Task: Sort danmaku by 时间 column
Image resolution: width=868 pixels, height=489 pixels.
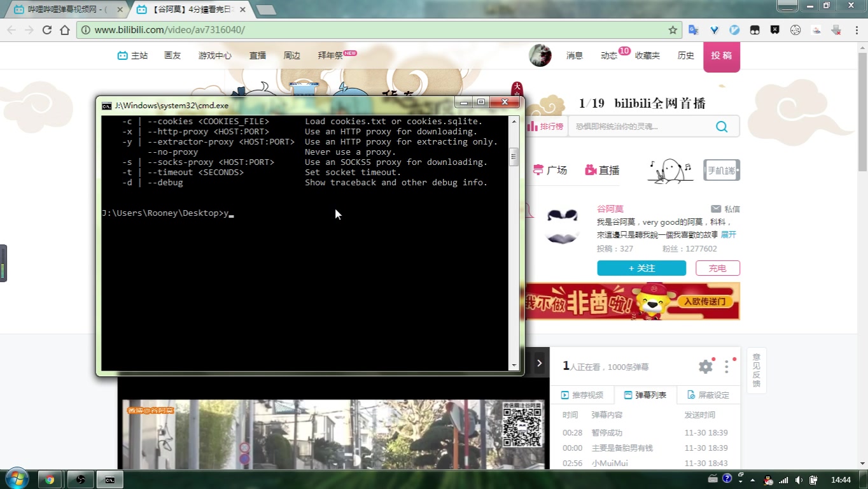Action: [x=570, y=415]
